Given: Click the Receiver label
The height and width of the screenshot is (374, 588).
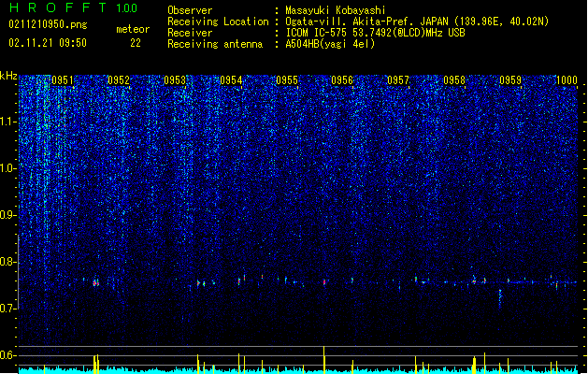Looking at the screenshot, I should coord(190,33).
